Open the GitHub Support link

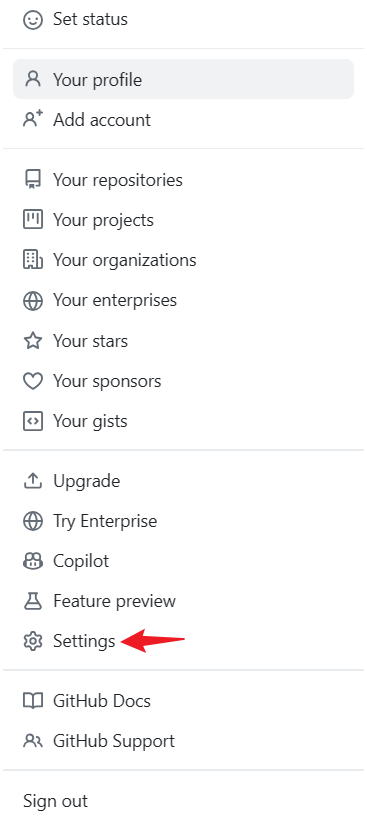point(183,741)
